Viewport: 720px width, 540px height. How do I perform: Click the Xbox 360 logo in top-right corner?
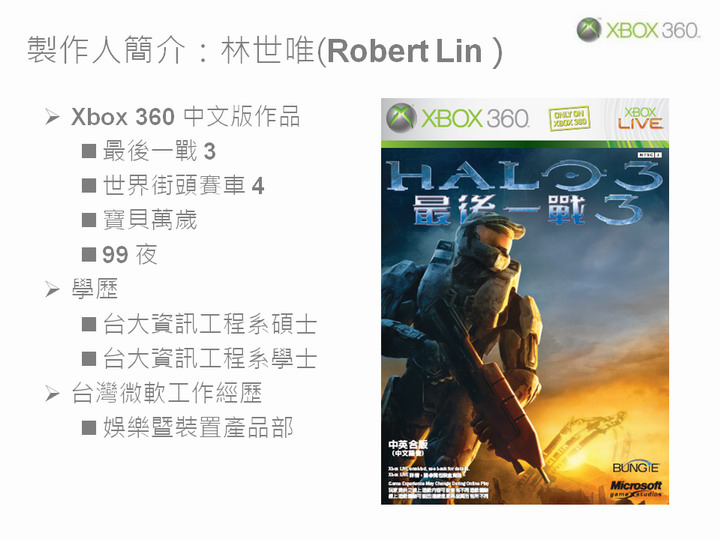pyautogui.click(x=638, y=30)
